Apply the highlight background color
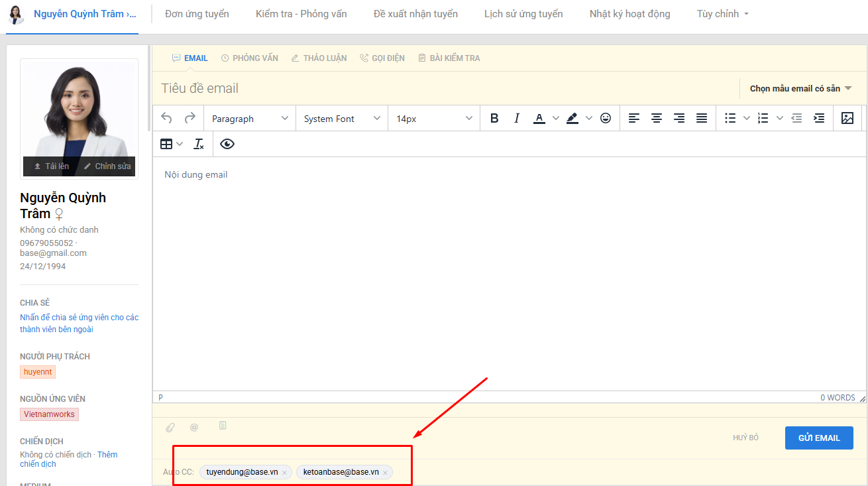 [572, 118]
